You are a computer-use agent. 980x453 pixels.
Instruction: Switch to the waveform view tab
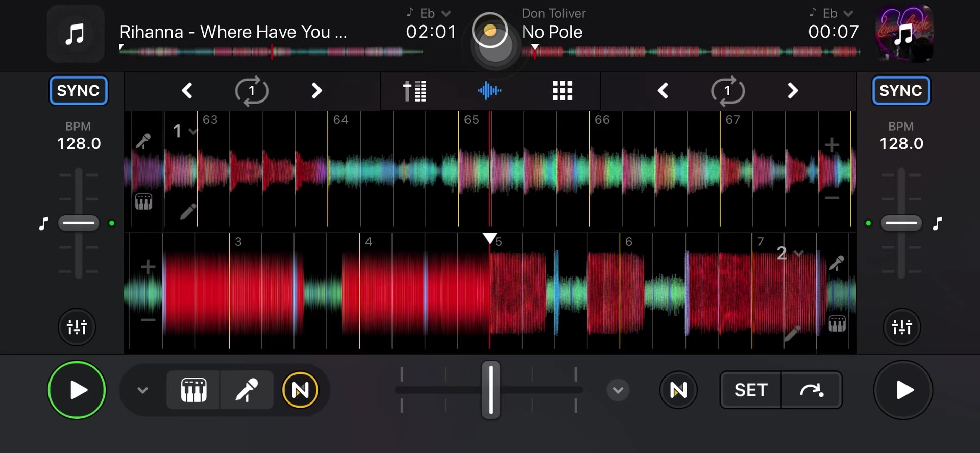489,91
